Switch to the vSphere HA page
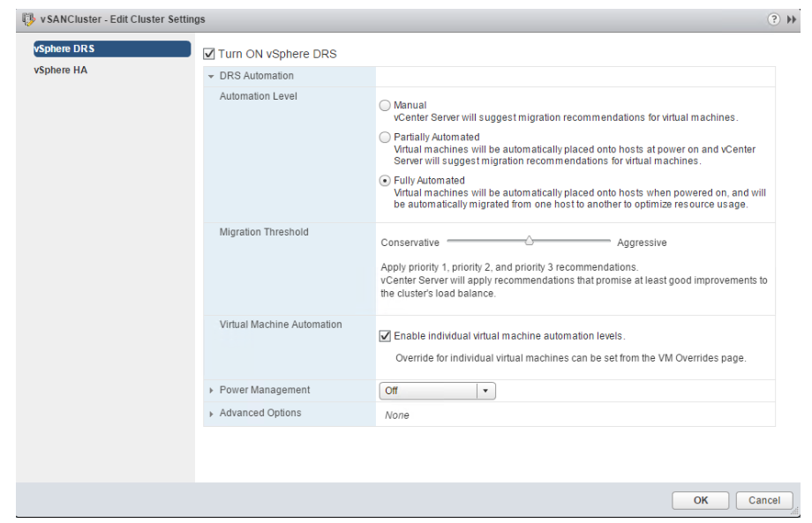Image resolution: width=812 pixels, height=523 pixels. click(x=61, y=70)
